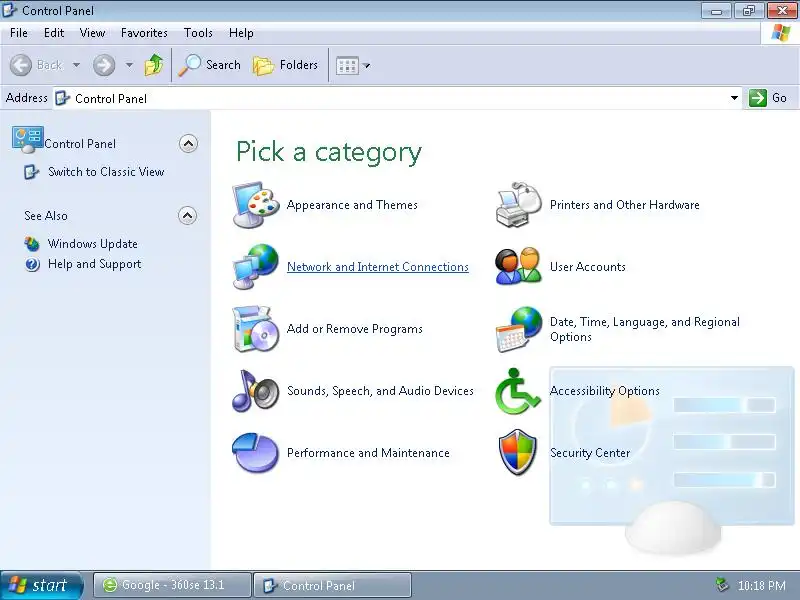The image size is (800, 600).
Task: Open the Performance and Maintenance pie chart icon
Action: [x=256, y=453]
